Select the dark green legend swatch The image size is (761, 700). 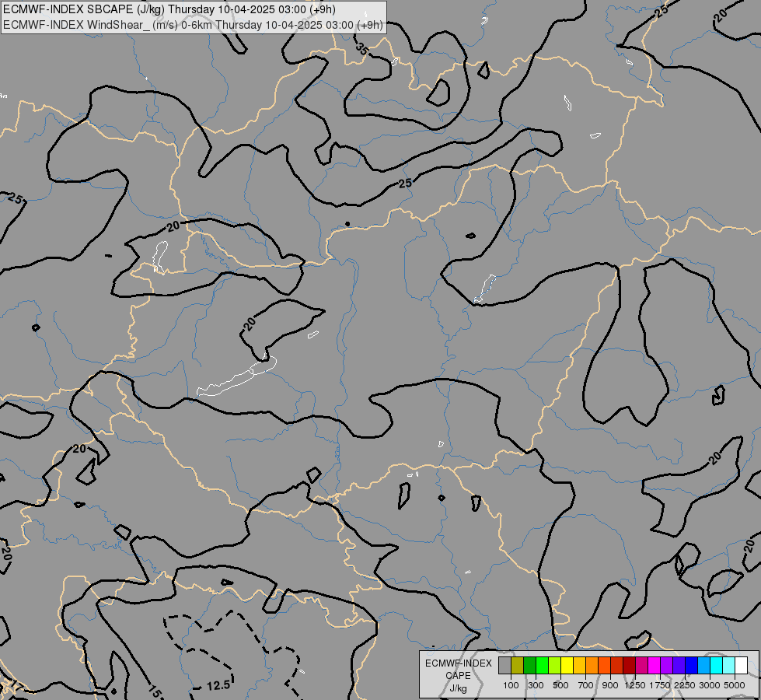pyautogui.click(x=529, y=665)
